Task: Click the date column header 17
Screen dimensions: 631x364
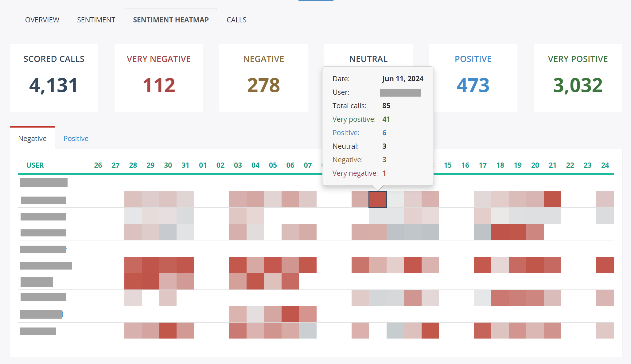Action: pos(483,165)
